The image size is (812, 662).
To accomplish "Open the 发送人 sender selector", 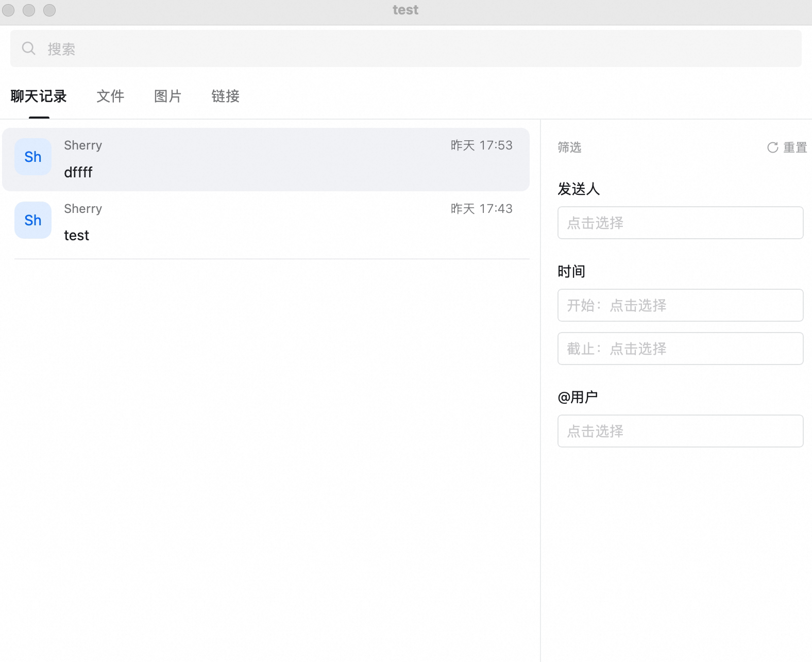I will pos(680,223).
